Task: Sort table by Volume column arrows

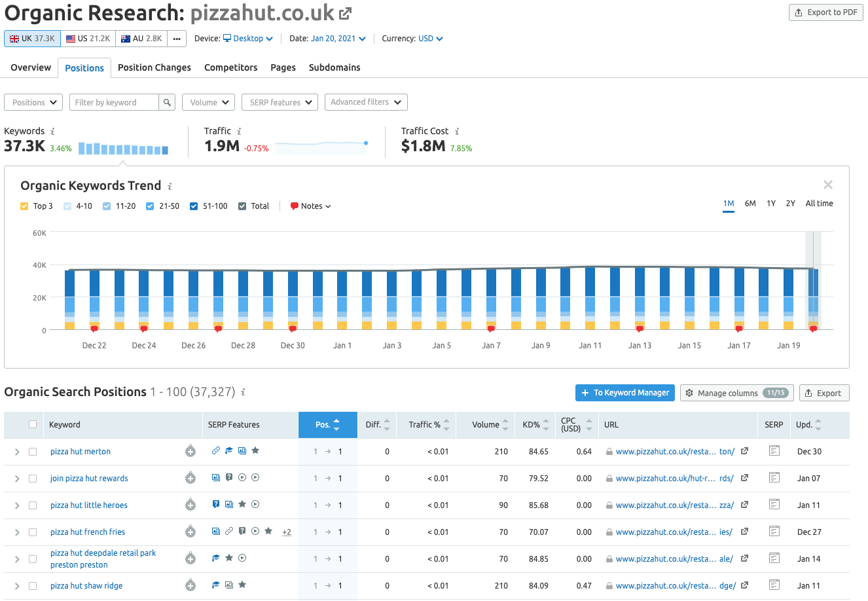Action: coord(505,425)
